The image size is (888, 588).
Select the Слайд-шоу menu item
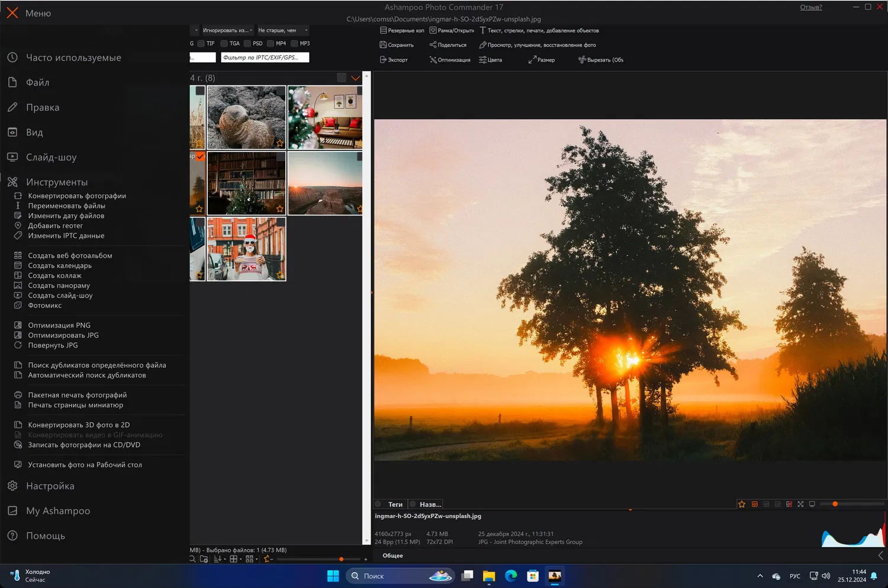tap(52, 158)
